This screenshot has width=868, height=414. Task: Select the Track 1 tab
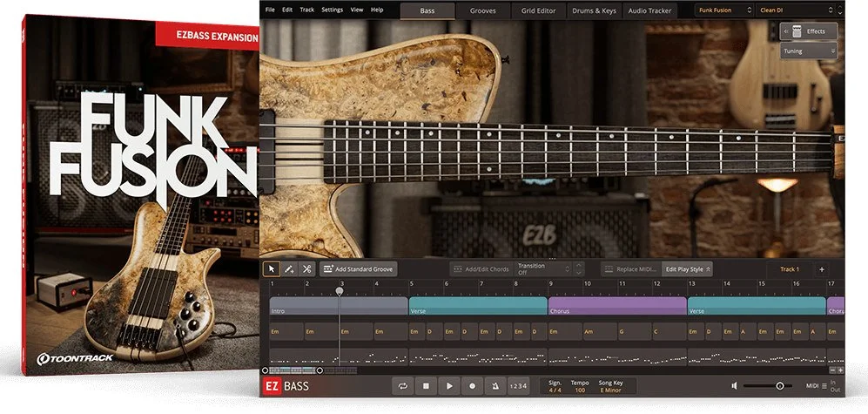coord(790,269)
